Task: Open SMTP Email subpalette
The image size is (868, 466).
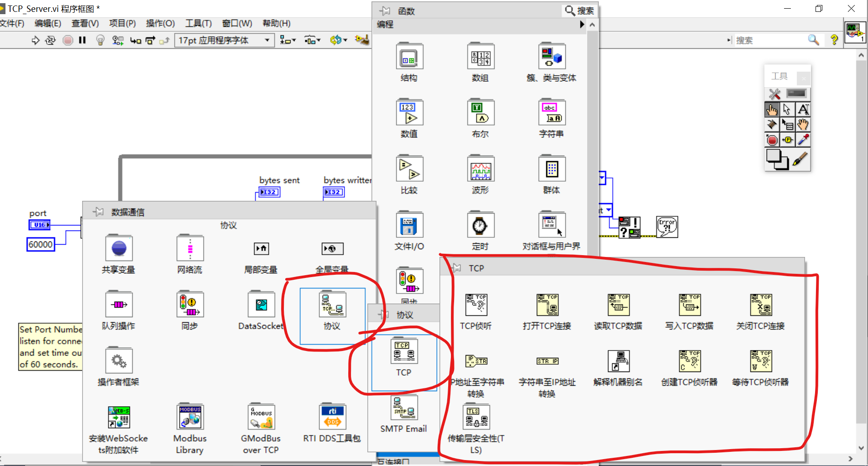Action: [404, 408]
